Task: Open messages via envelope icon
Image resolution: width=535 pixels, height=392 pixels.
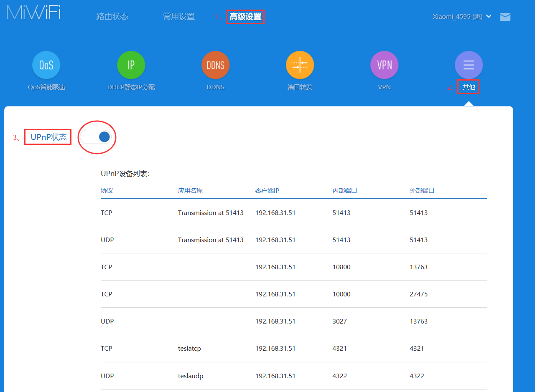Action: (505, 17)
